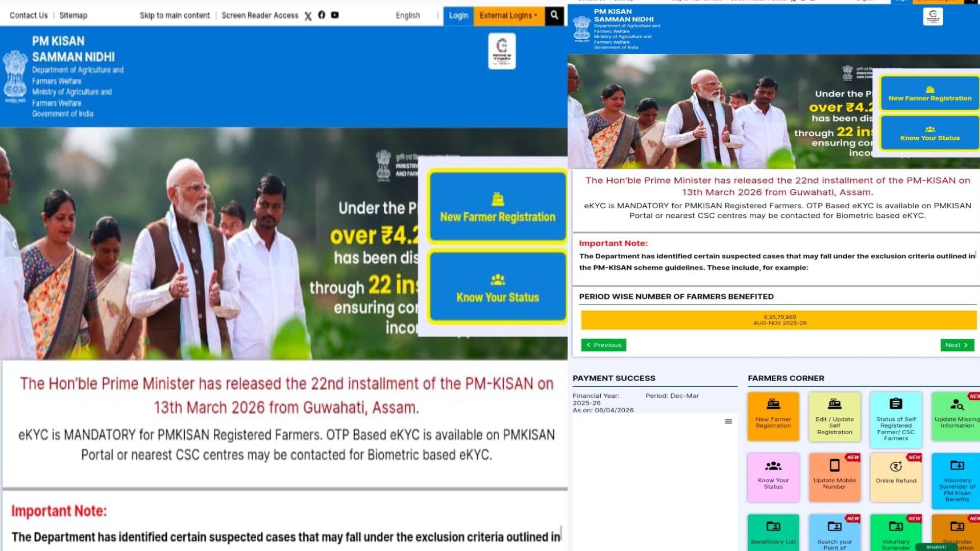Open the Sitemap link
Viewport: 980px width, 551px height.
click(x=73, y=16)
